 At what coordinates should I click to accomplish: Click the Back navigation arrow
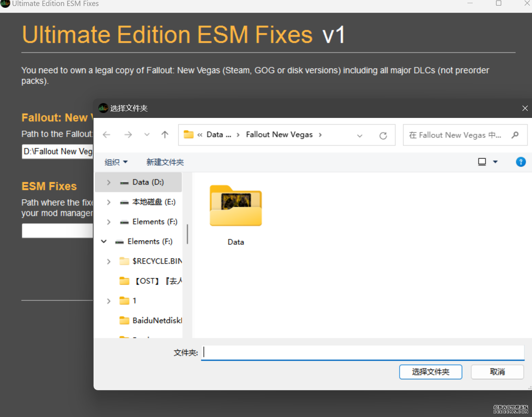(x=107, y=135)
